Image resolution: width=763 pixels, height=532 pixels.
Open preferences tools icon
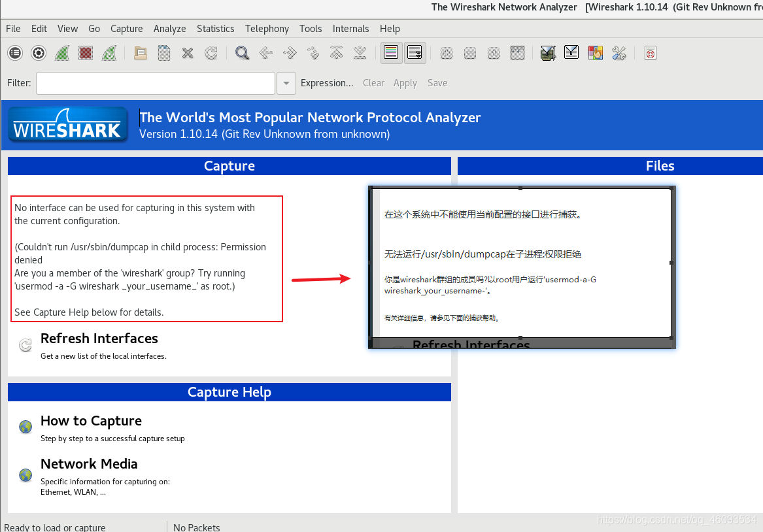619,52
